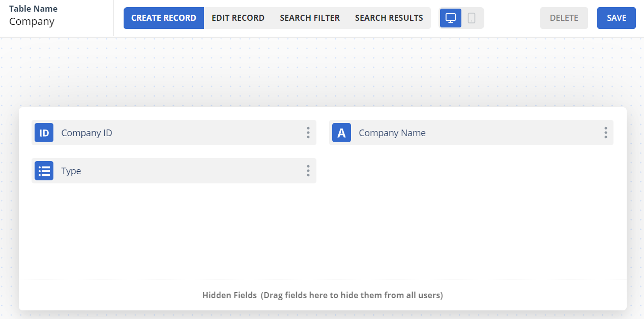Image resolution: width=644 pixels, height=319 pixels.
Task: Select the Company ID field label
Action: click(x=86, y=133)
